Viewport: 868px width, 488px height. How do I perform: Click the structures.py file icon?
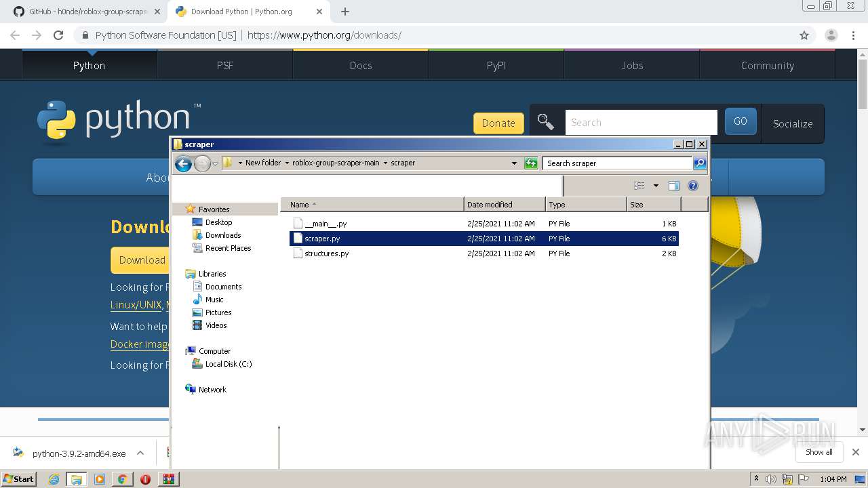click(x=298, y=253)
